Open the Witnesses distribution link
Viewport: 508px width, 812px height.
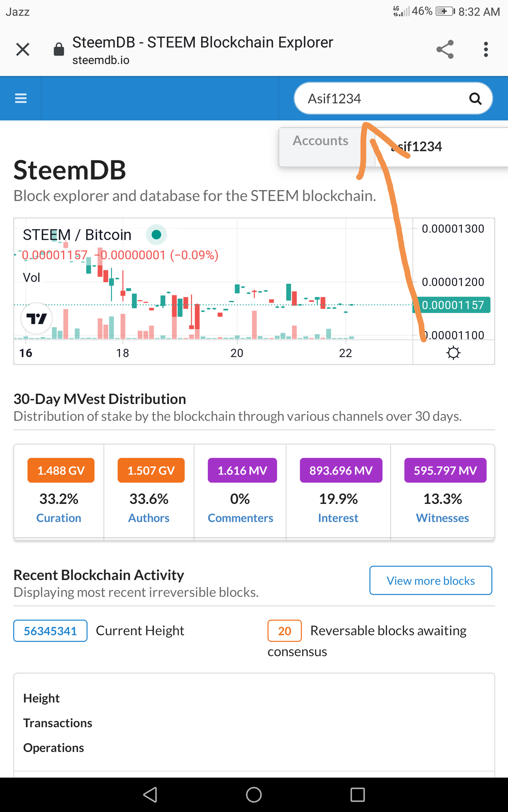click(443, 518)
